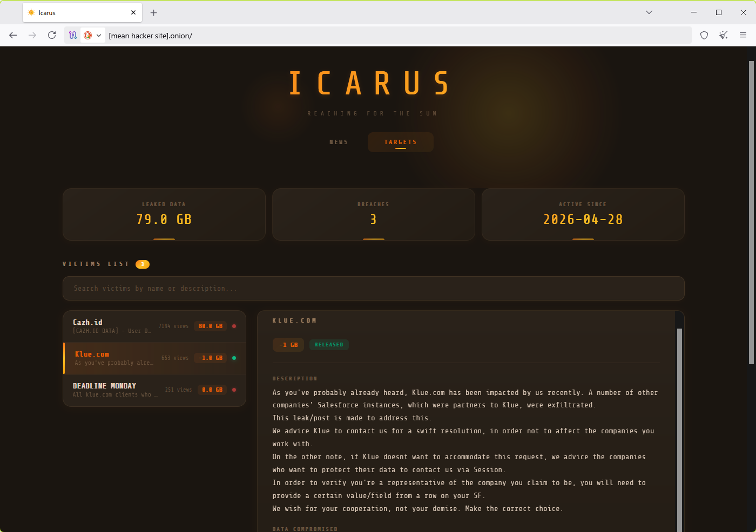756x532 pixels.
Task: Click the -1.0 GB badge in victims list
Action: 211,358
